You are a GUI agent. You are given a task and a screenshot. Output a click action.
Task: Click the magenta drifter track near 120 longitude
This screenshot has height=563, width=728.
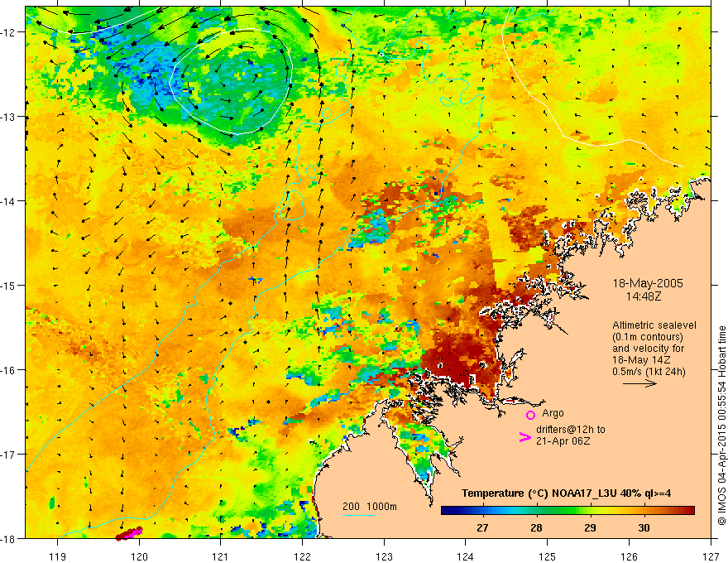[130, 533]
